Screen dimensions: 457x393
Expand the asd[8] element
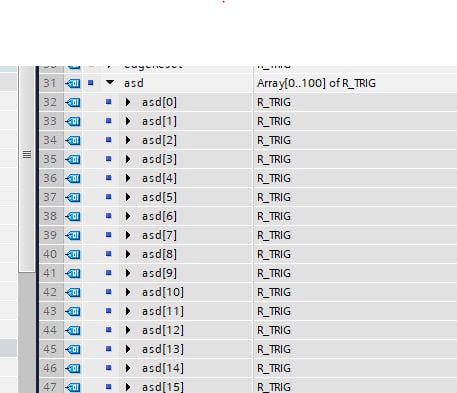[x=128, y=254]
